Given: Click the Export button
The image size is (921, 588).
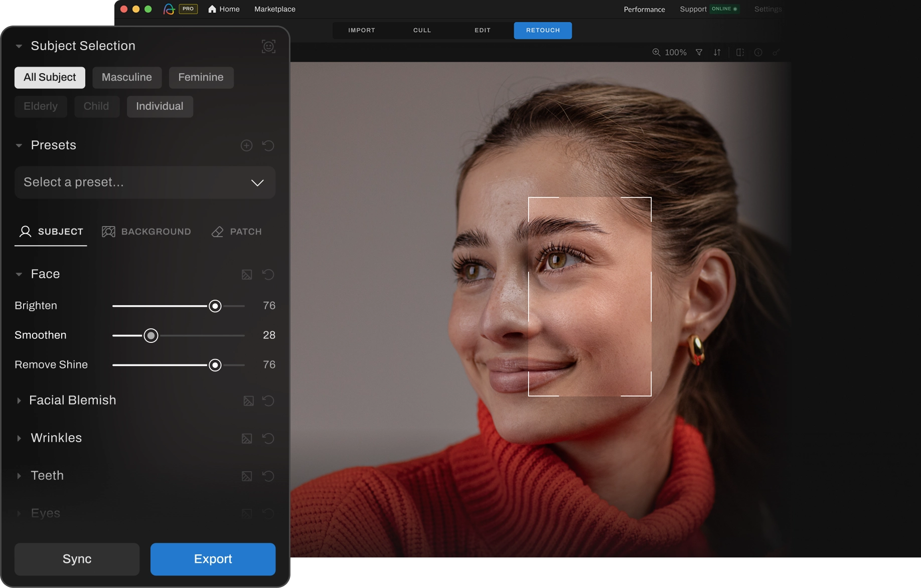Looking at the screenshot, I should (x=213, y=559).
